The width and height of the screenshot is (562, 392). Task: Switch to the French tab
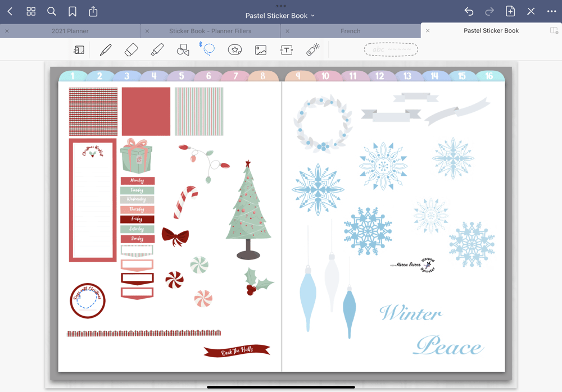coord(351,31)
